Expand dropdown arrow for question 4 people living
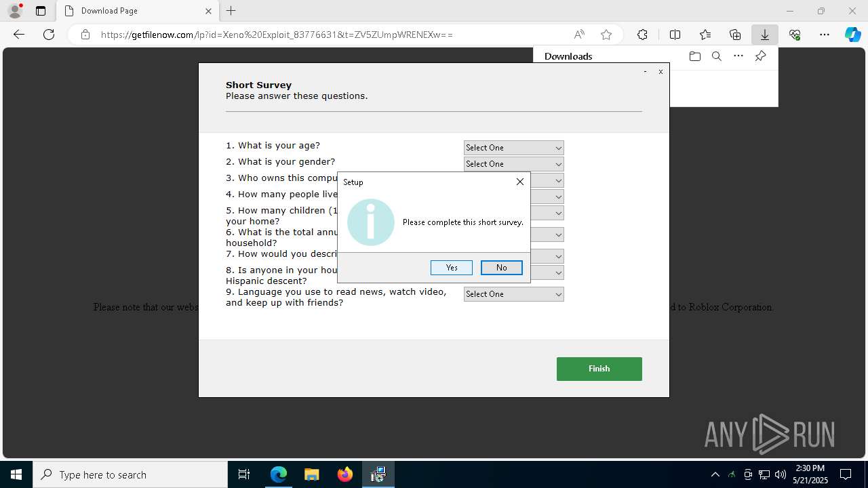868x488 pixels. coord(558,197)
